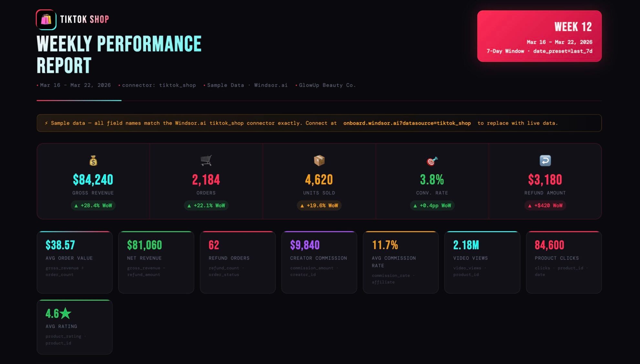Select the $84,240 gross revenue value
640x364 pixels.
(x=93, y=180)
